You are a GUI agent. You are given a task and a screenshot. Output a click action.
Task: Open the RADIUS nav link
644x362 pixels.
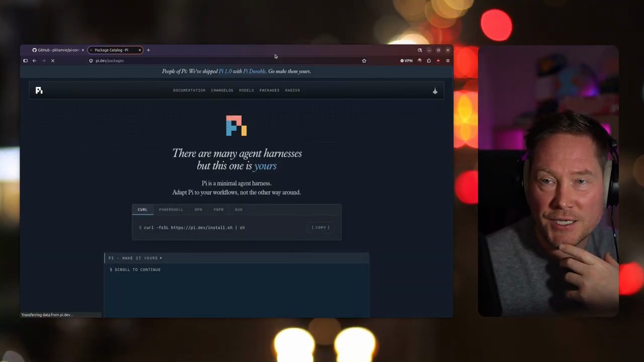292,90
